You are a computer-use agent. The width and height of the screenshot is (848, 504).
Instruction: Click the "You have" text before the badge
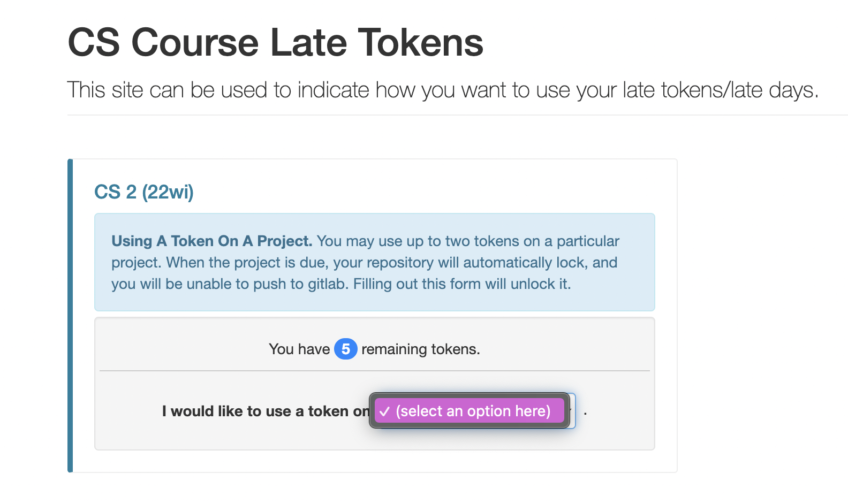tap(299, 349)
